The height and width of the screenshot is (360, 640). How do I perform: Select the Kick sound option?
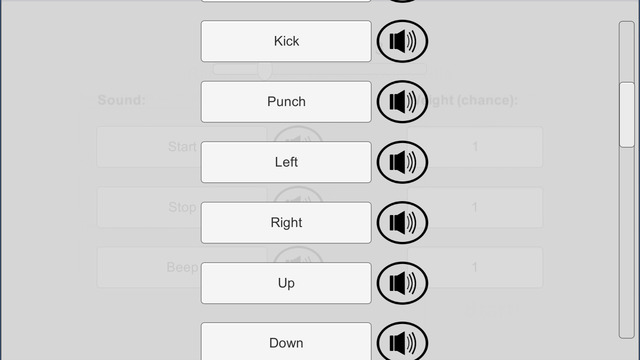click(x=286, y=41)
